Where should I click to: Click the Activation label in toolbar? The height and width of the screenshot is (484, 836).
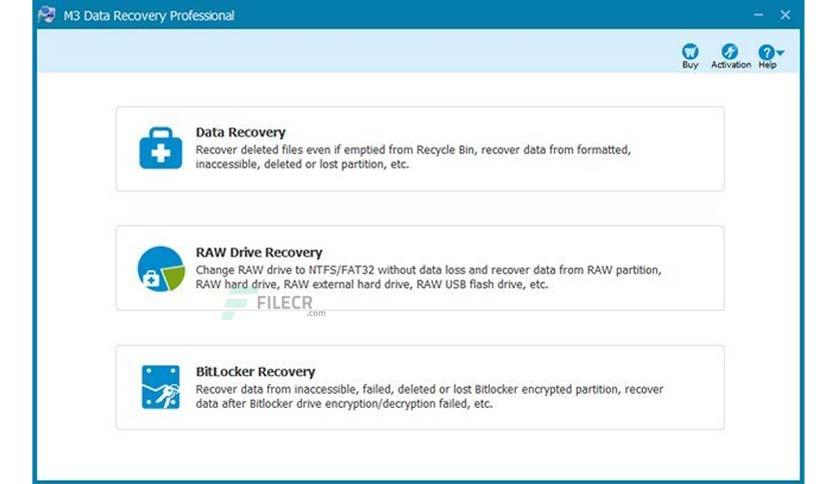[x=731, y=64]
